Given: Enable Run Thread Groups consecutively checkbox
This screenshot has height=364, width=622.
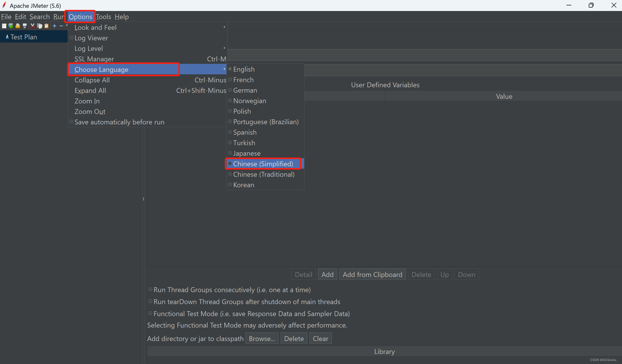Looking at the screenshot, I should [x=150, y=289].
